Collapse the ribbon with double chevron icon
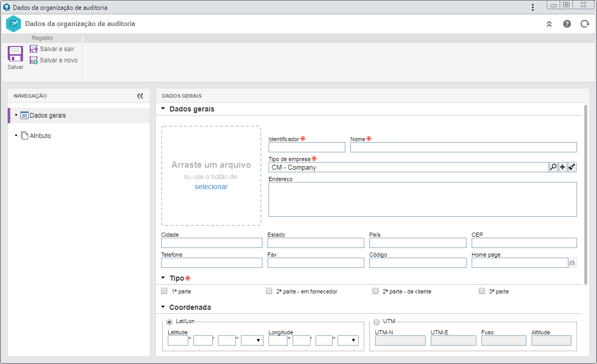This screenshot has height=364, width=597. (x=549, y=24)
